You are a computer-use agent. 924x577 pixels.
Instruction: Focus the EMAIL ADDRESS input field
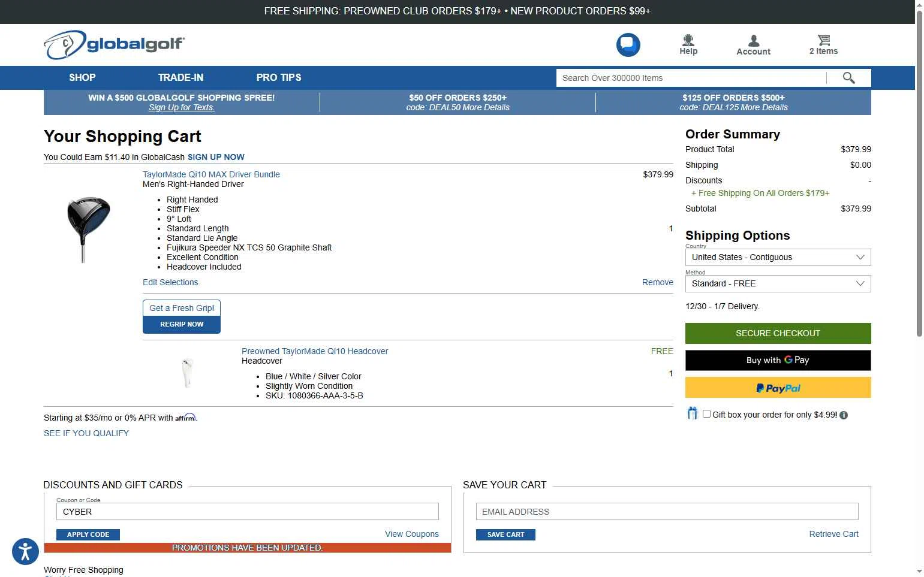point(667,512)
